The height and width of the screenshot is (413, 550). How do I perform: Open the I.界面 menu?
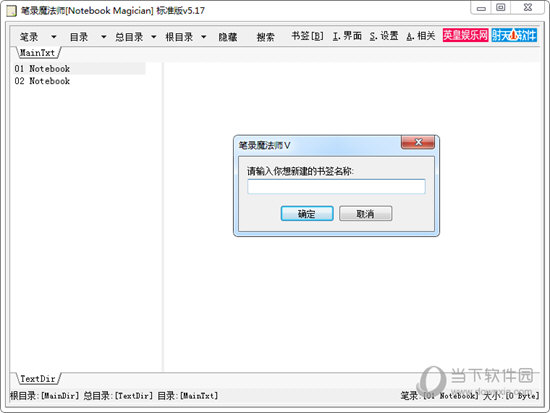pos(347,36)
